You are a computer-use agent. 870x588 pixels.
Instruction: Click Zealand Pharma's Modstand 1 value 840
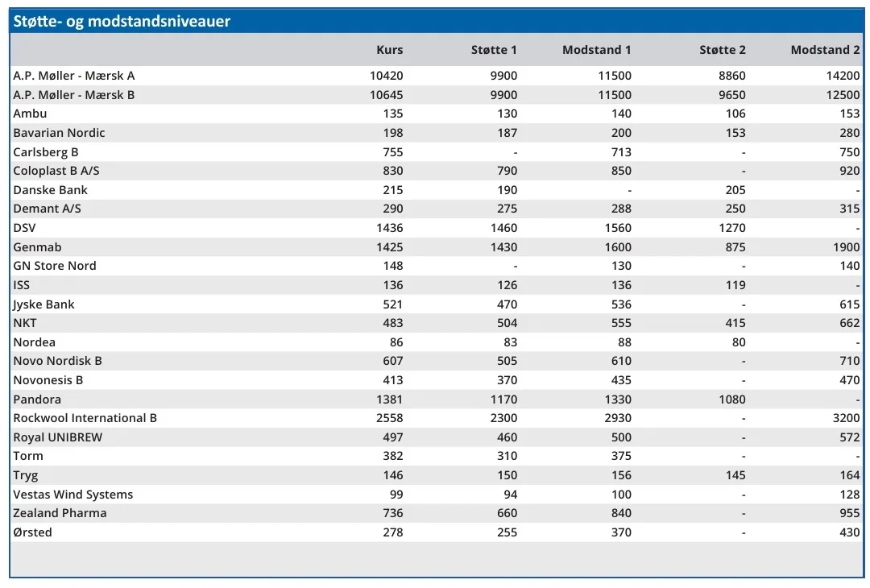coord(620,513)
